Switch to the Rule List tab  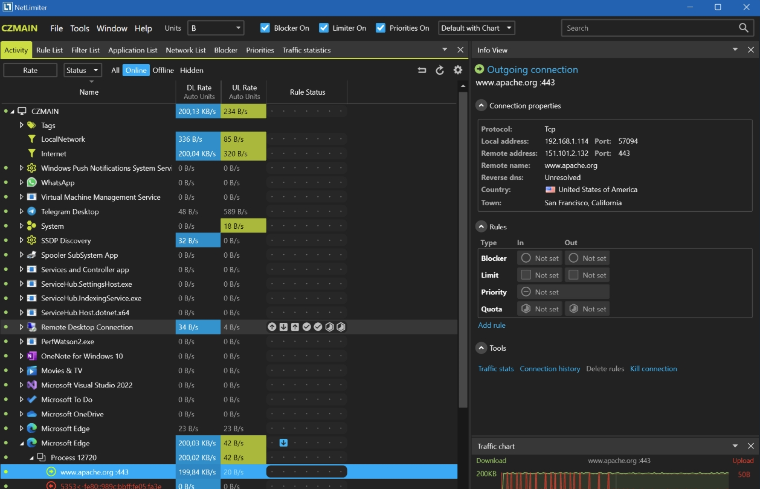(x=50, y=49)
